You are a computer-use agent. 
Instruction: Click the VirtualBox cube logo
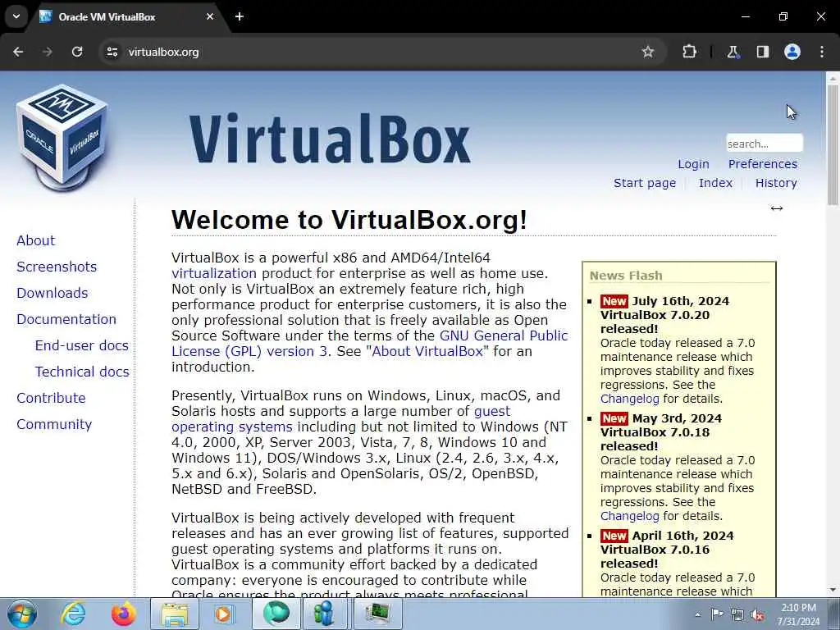(62, 137)
